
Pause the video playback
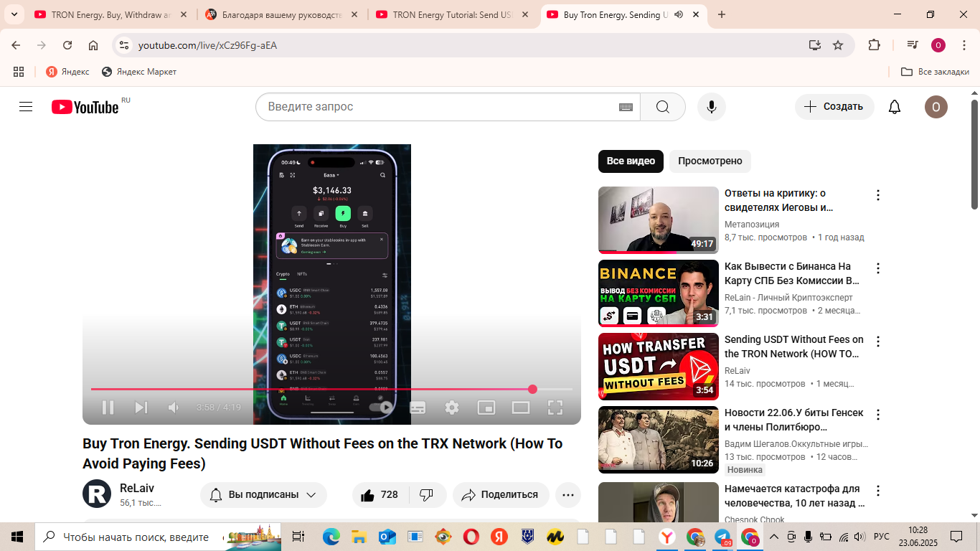(x=108, y=408)
